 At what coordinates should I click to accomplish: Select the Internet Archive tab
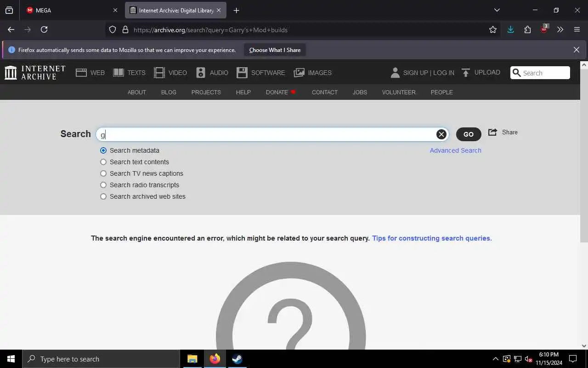tap(175, 10)
